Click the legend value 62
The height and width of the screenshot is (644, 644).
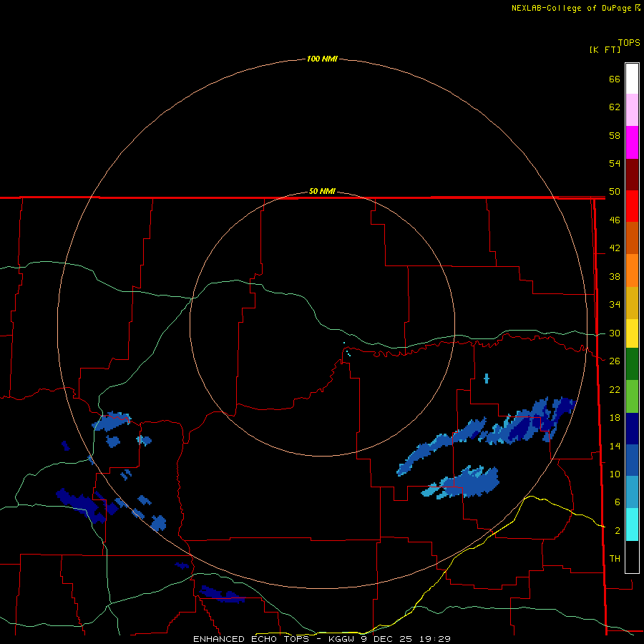tap(615, 107)
